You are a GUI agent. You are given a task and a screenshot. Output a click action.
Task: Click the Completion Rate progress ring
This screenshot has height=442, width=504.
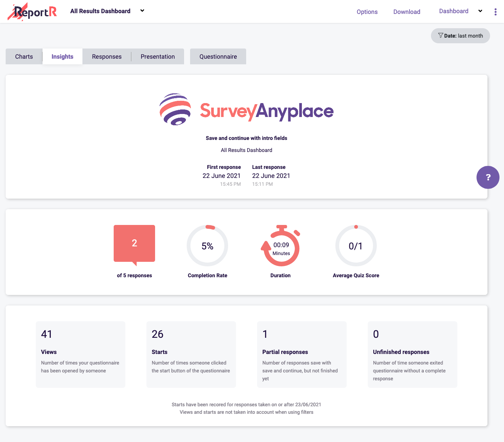207,245
